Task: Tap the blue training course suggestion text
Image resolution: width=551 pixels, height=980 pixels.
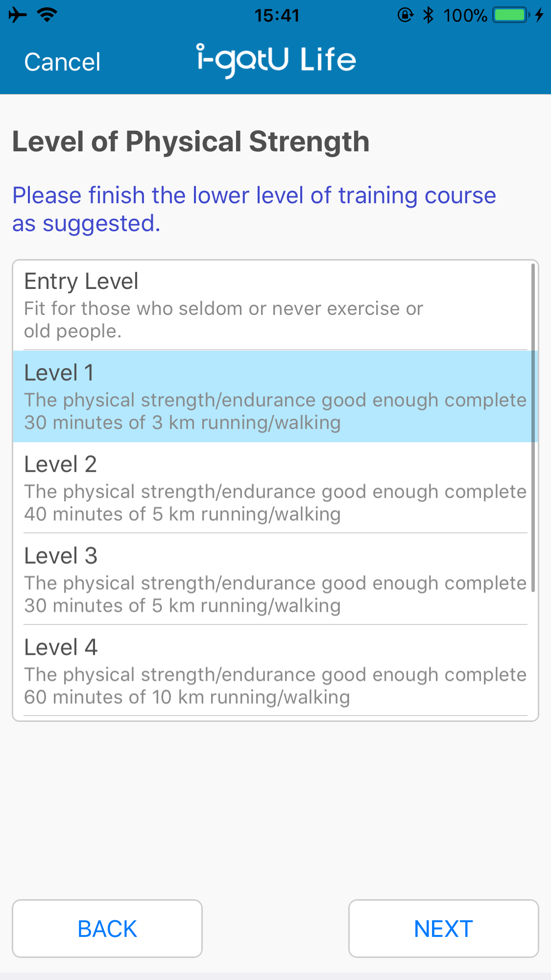Action: point(254,209)
